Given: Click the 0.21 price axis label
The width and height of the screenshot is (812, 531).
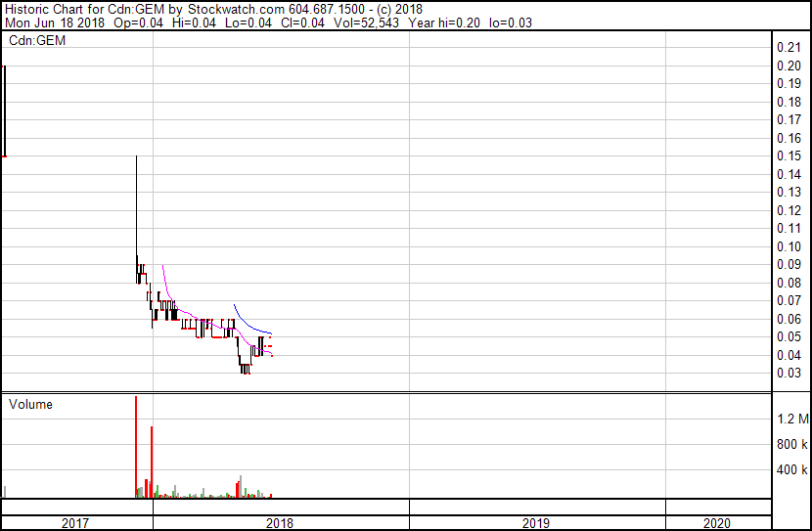Looking at the screenshot, I should pyautogui.click(x=789, y=47).
